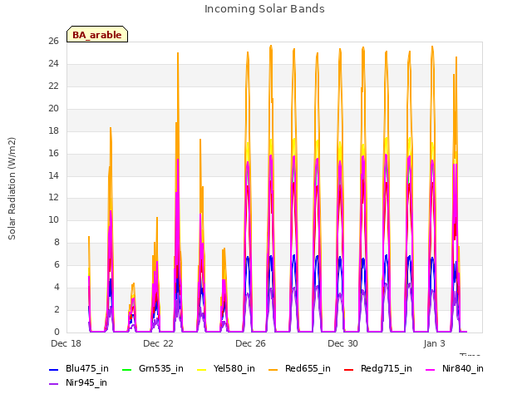Toggle the Redg715_in legend entry
This screenshot has height=399, width=532.
(x=378, y=369)
